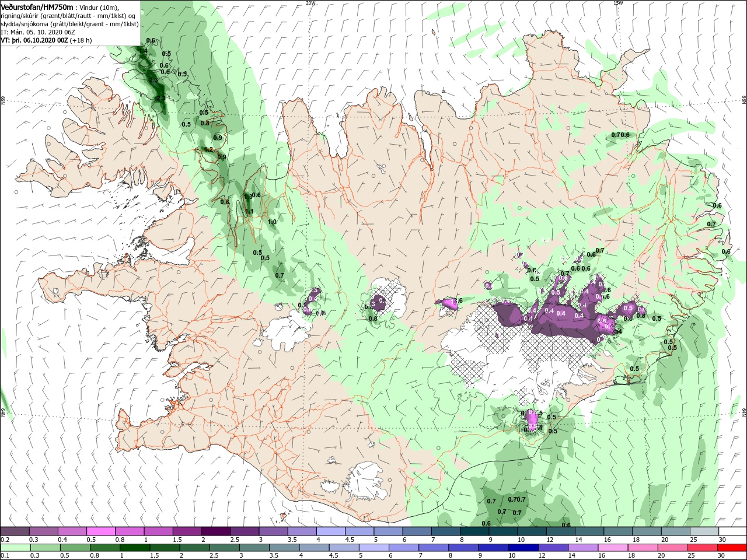Select the red-pink swatch between 25 and 30, lower row

tap(702, 548)
